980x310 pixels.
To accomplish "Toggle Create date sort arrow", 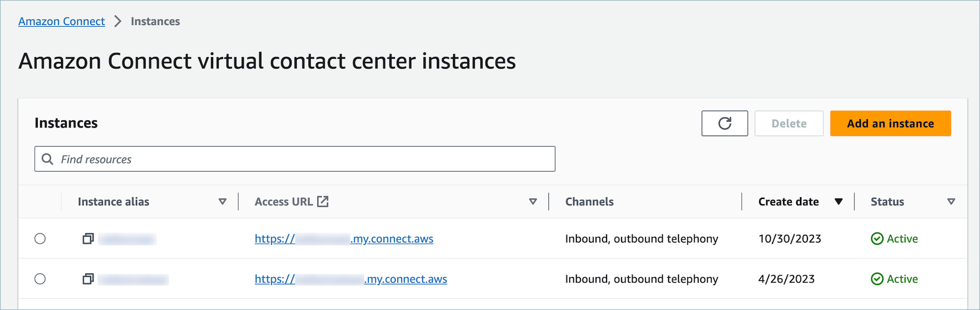I will coord(838,202).
